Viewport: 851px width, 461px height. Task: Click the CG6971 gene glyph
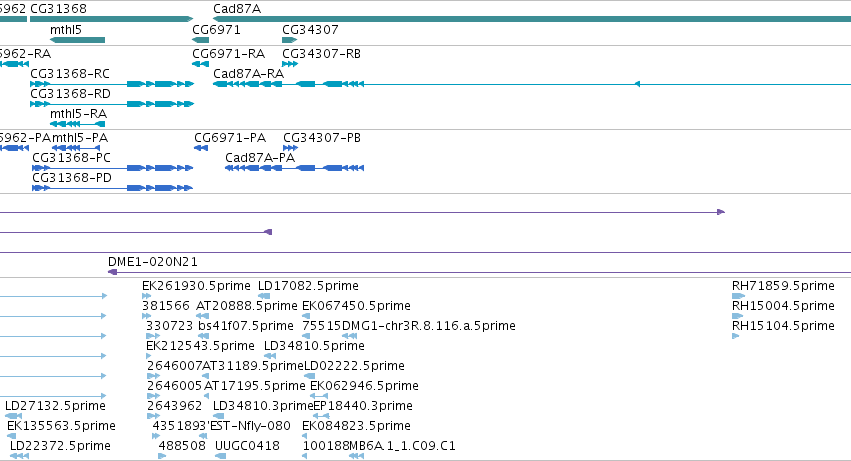200,40
